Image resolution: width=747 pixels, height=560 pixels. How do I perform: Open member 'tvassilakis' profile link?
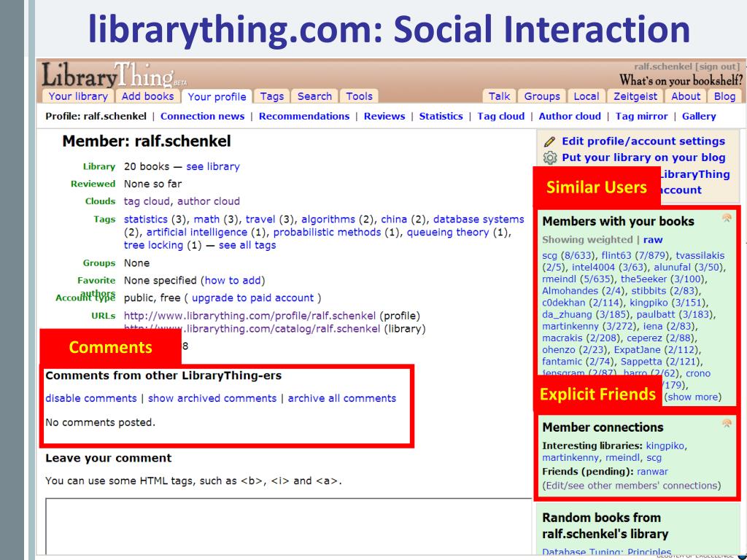pyautogui.click(x=700, y=256)
